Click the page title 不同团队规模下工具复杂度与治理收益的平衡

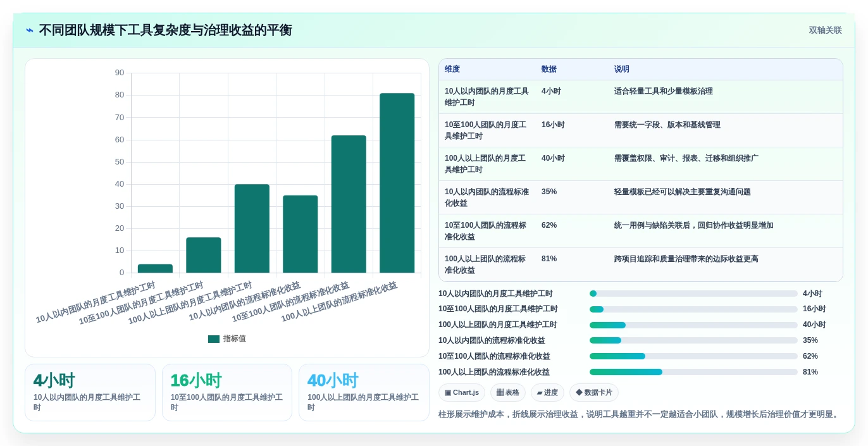[x=165, y=30]
